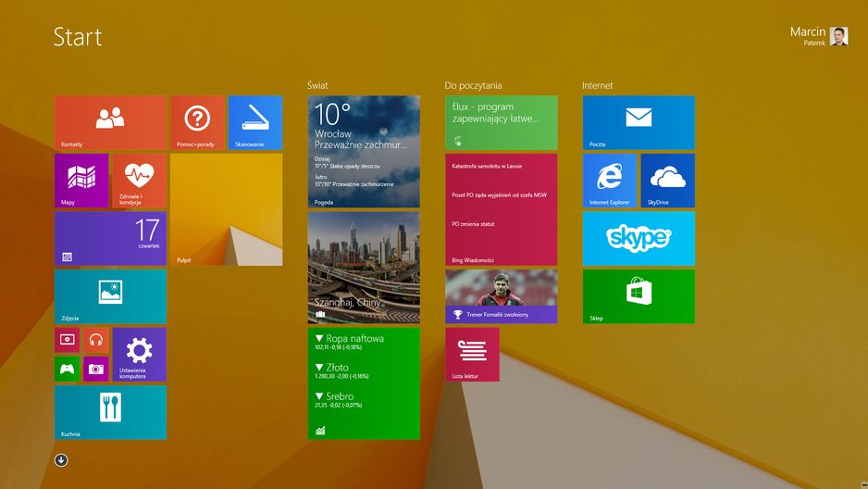Open Bing Wiadomości news tile
The image size is (868, 489).
coord(501,209)
